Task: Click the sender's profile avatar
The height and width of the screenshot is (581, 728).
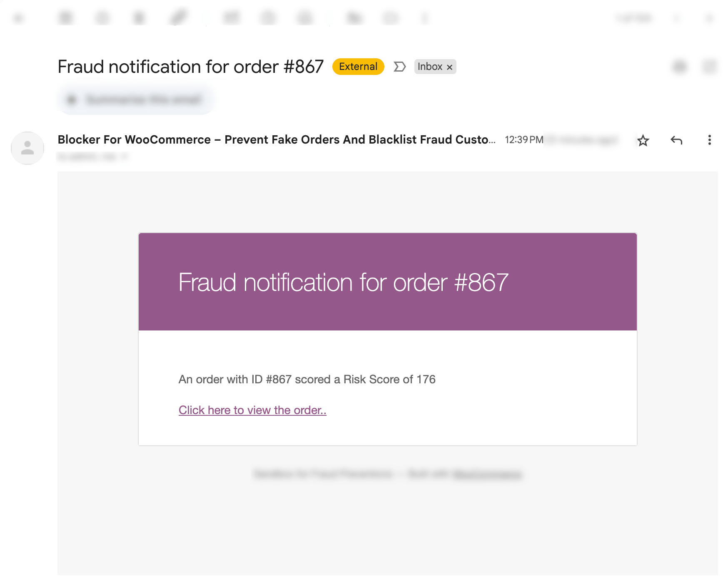Action: [27, 148]
